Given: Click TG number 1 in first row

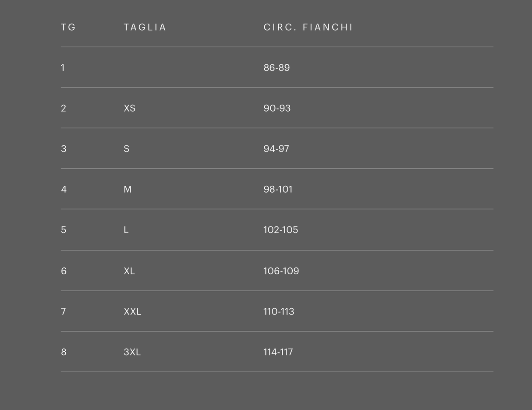Looking at the screenshot, I should (x=63, y=68).
